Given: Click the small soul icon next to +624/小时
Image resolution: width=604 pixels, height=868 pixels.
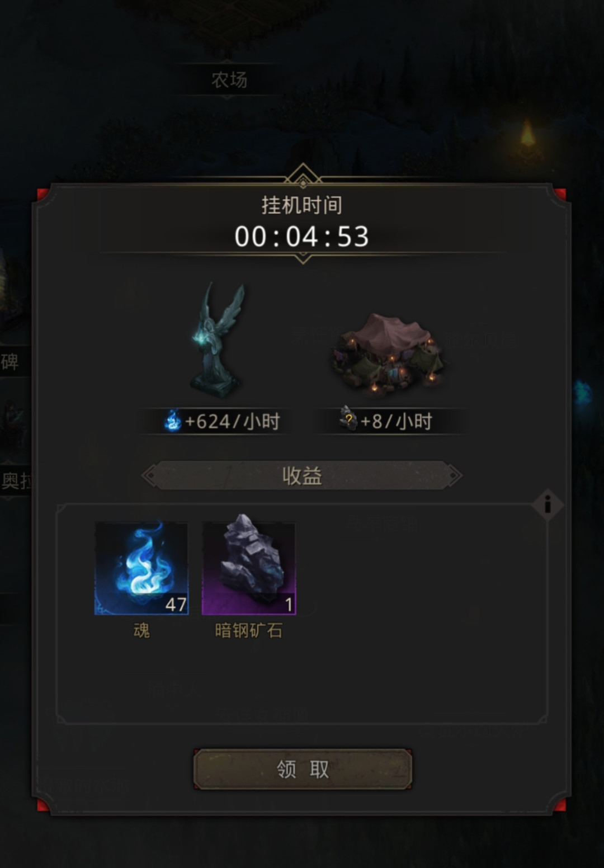Looking at the screenshot, I should pos(173,421).
